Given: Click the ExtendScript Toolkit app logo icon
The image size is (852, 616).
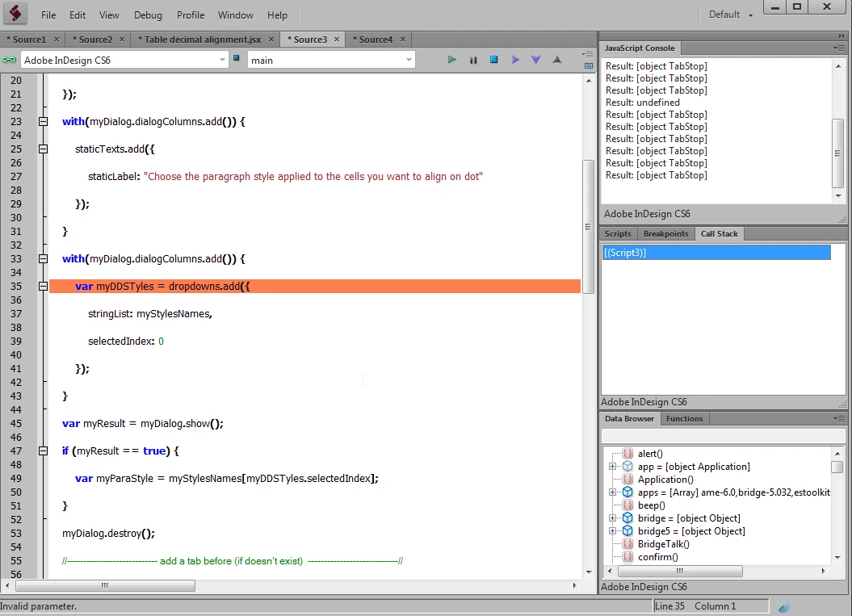Looking at the screenshot, I should 15,14.
